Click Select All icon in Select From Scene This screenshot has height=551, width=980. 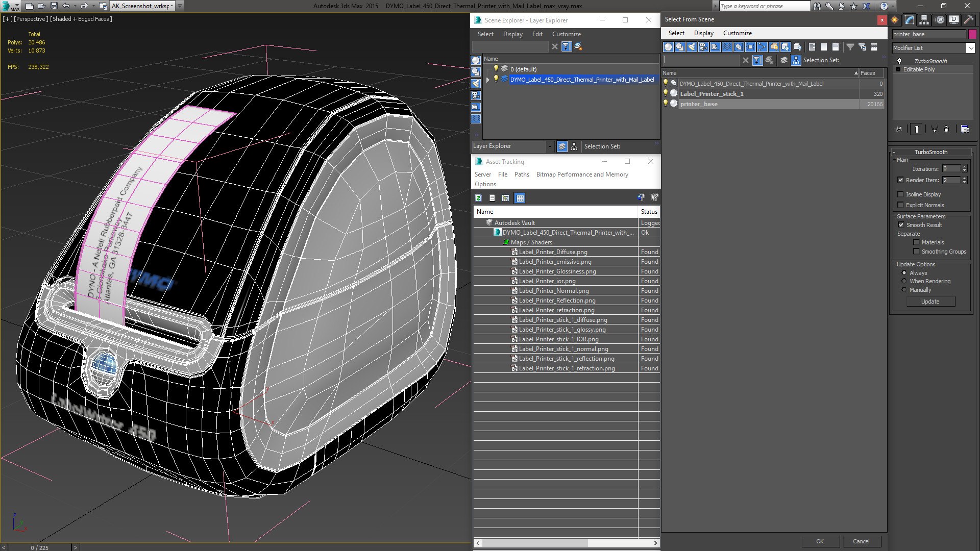(x=812, y=47)
